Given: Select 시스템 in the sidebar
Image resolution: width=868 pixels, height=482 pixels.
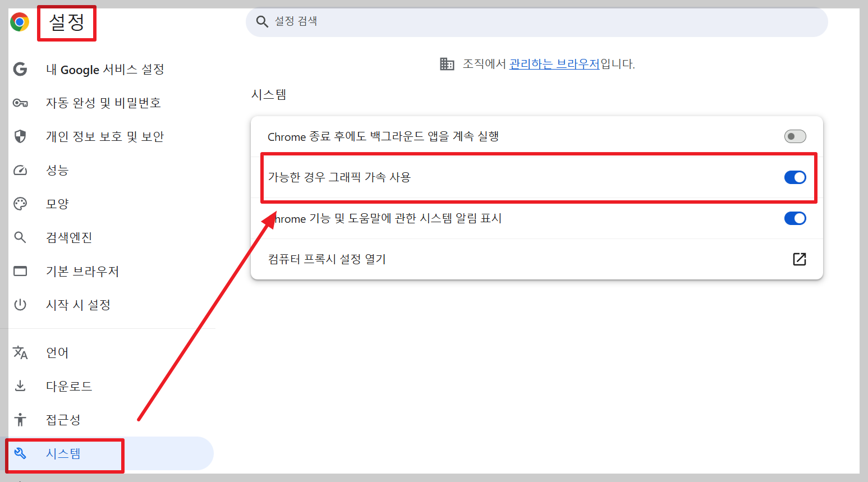Looking at the screenshot, I should point(107,453).
